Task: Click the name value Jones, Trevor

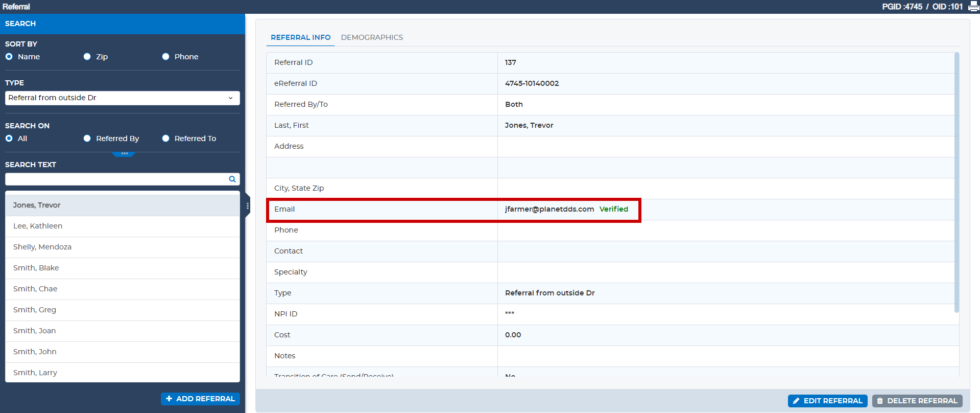Action: click(x=529, y=125)
